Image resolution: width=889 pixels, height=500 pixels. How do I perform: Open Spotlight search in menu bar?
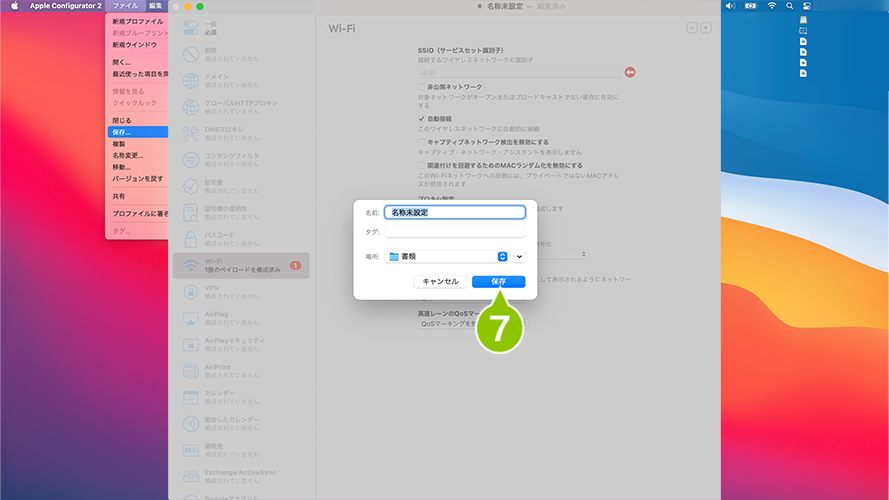point(790,6)
